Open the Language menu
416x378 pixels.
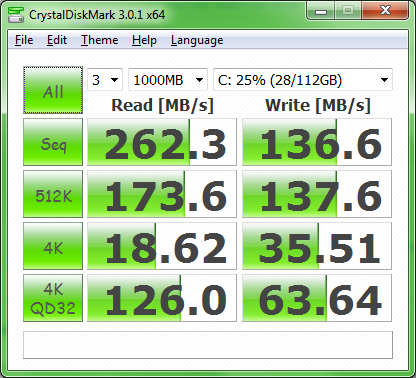point(197,40)
